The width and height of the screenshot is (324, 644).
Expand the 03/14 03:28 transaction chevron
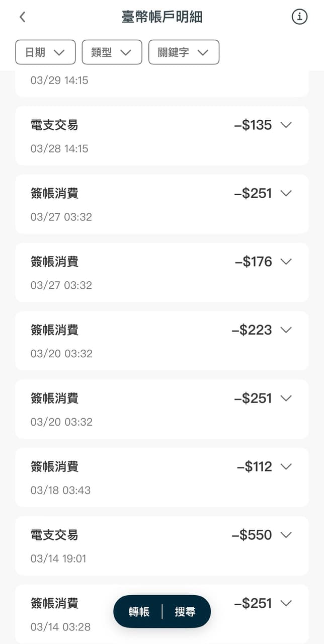click(286, 603)
